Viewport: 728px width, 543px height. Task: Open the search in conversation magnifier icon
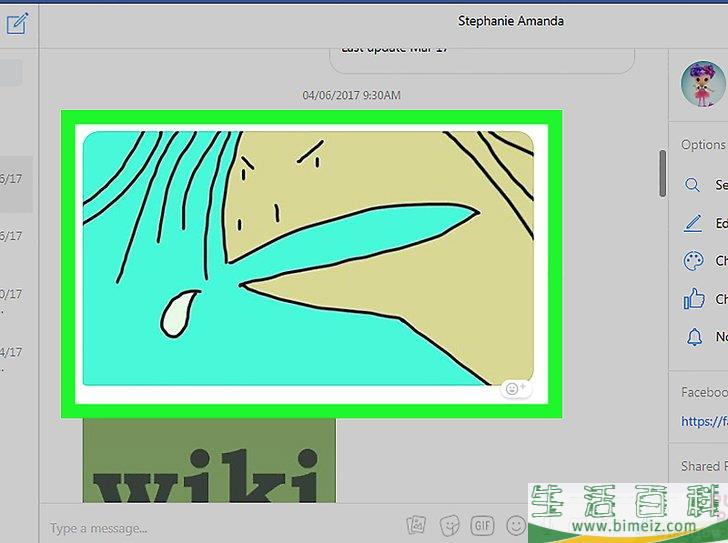coord(692,185)
